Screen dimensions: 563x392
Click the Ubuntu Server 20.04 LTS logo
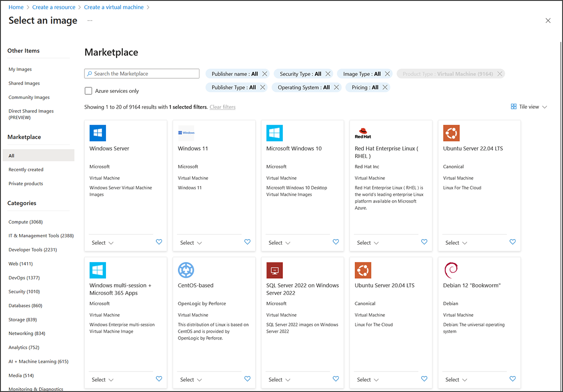coord(363,270)
